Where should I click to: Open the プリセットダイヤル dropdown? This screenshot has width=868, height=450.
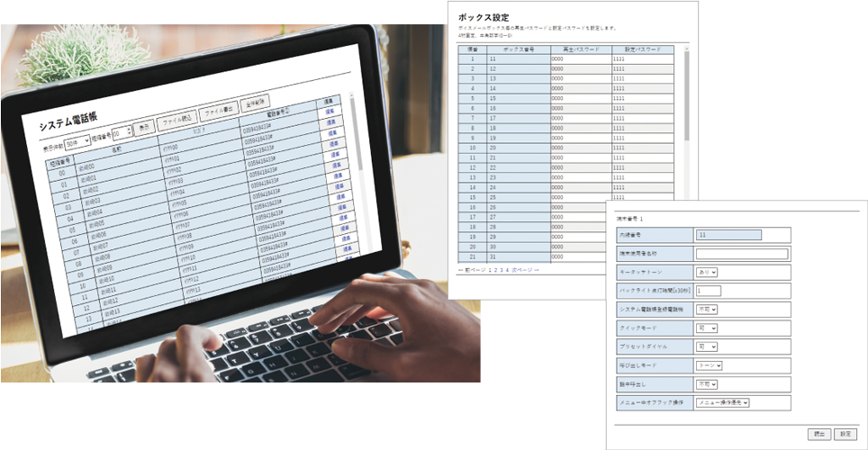(706, 346)
